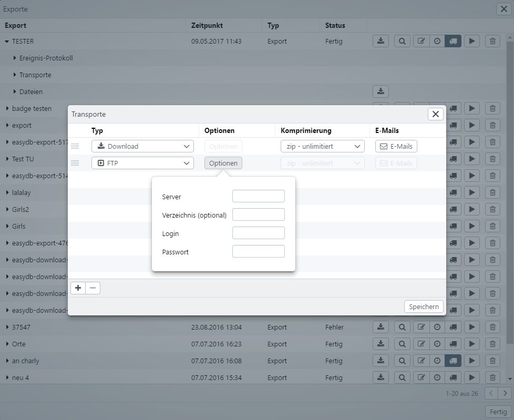Click the download icon in TESTER row
This screenshot has width=514, height=420.
click(381, 42)
